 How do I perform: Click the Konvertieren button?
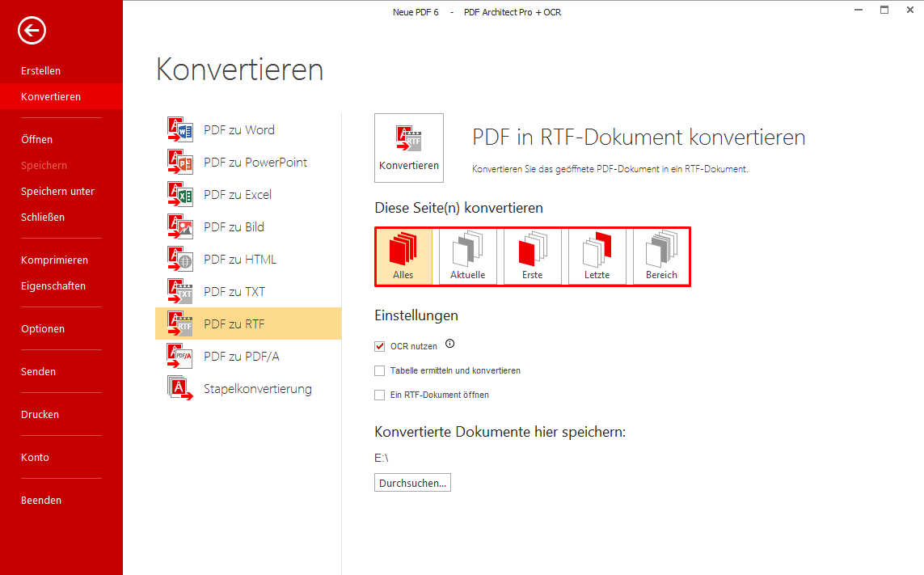408,148
